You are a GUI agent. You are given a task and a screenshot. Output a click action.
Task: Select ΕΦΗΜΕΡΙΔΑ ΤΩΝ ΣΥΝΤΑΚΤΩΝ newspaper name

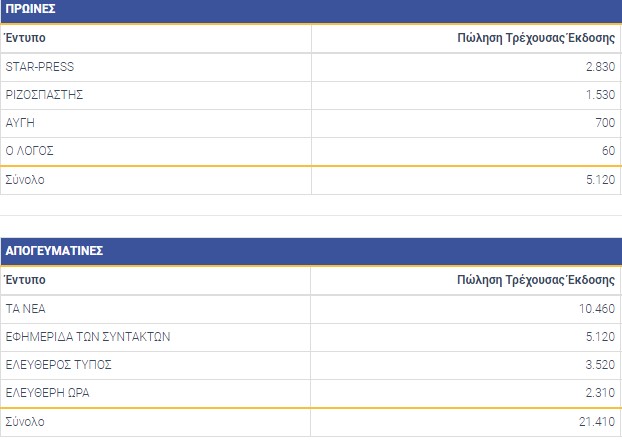(x=88, y=336)
